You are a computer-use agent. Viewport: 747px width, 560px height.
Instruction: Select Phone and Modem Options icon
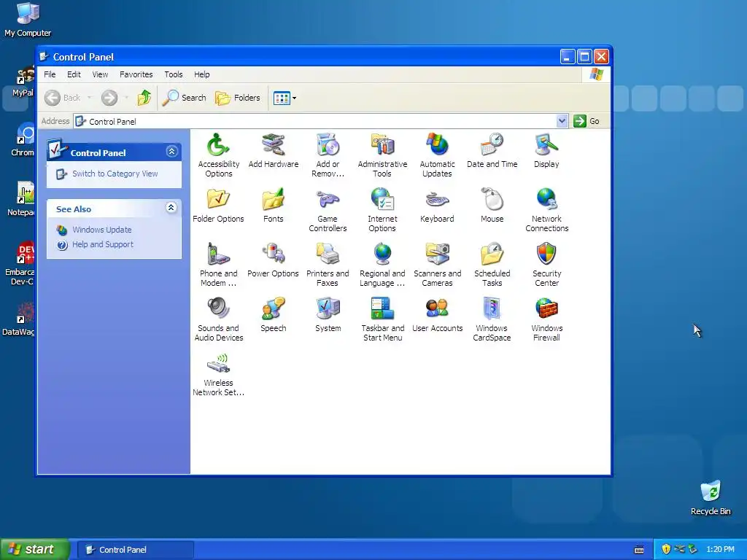pos(219,254)
